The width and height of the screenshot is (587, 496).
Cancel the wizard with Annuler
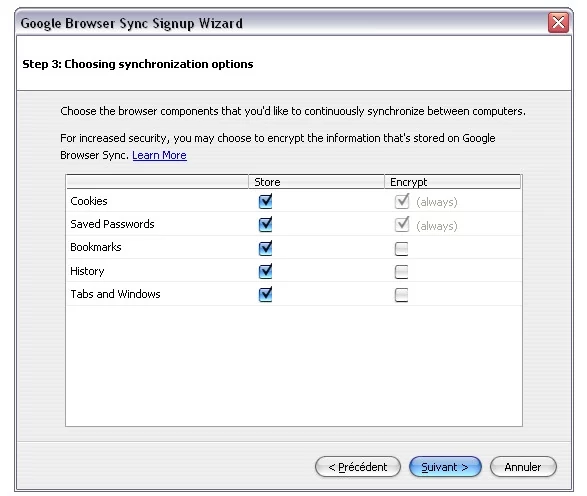pos(523,467)
